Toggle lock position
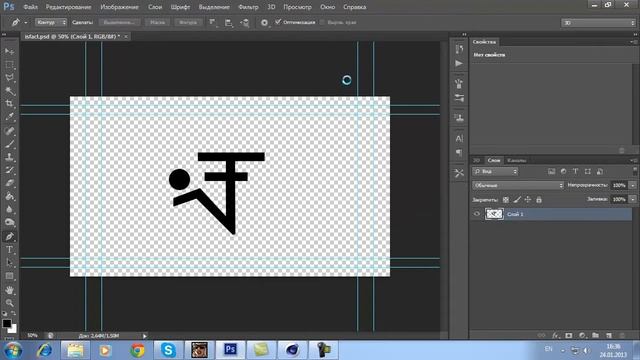The width and height of the screenshot is (640, 360). [x=528, y=200]
